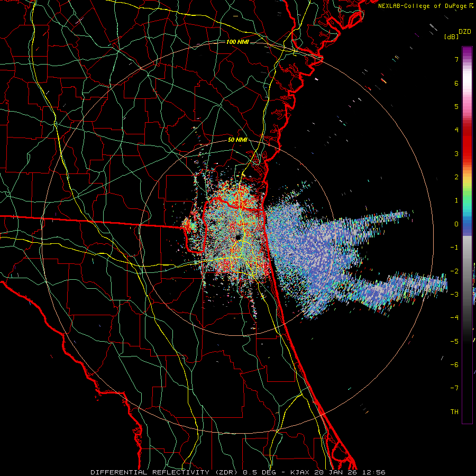
Task: Click the 6 value on color scale
Action: click(x=456, y=83)
